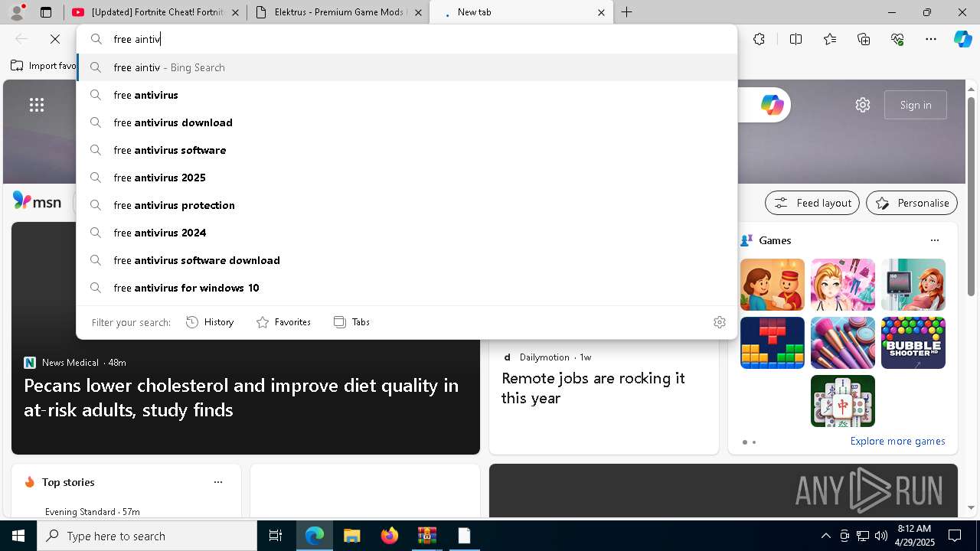
Task: Launch Firefox from taskbar
Action: click(389, 536)
